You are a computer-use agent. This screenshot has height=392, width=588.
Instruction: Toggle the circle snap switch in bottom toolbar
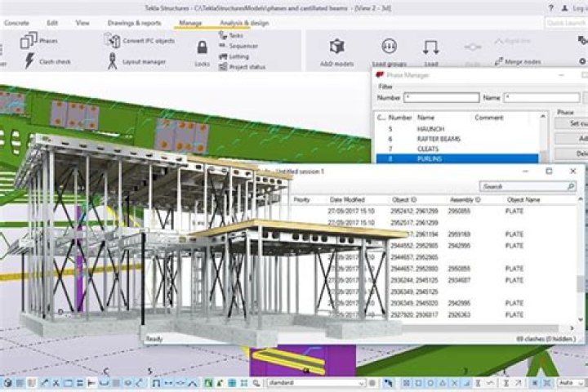pos(430,383)
